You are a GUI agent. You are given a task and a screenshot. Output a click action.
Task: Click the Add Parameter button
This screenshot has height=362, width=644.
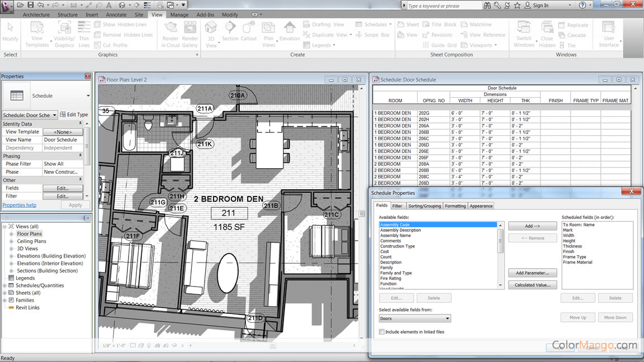point(532,273)
